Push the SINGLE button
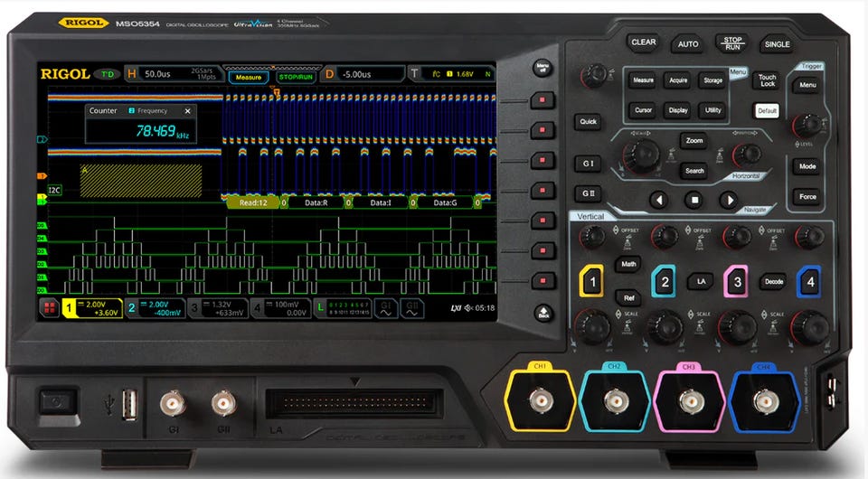Screen dimensions: 868x479 777,44
